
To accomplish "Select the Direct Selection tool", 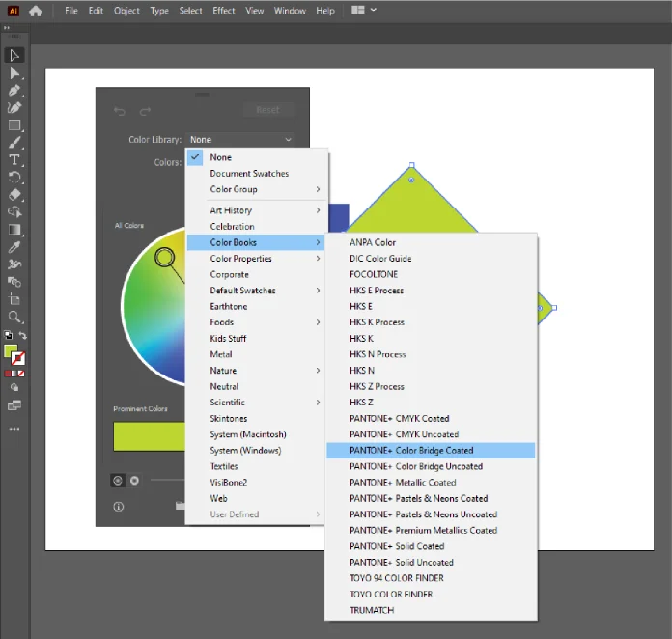I will [x=14, y=73].
